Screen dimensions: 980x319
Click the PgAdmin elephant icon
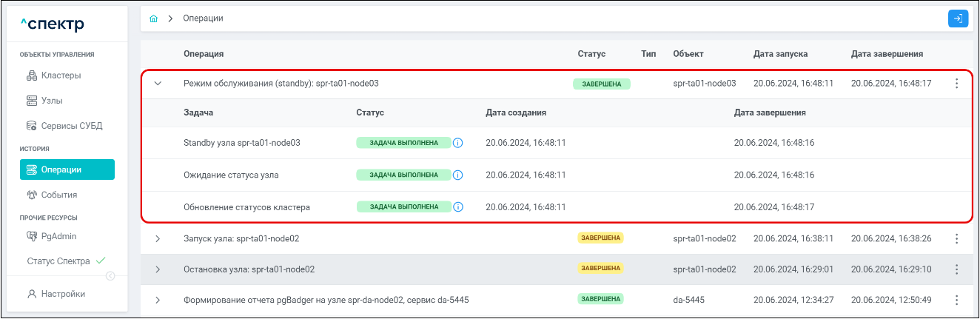(32, 236)
